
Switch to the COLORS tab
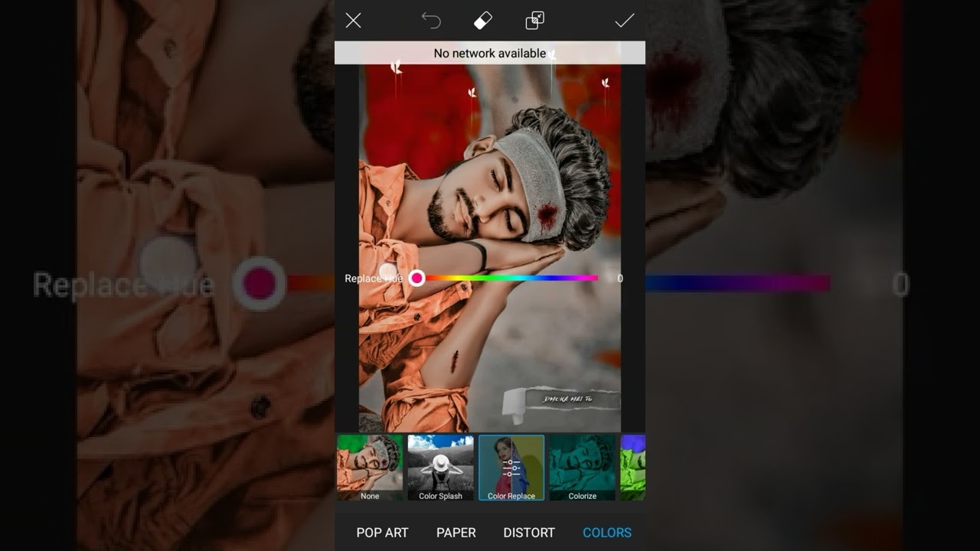coord(607,533)
